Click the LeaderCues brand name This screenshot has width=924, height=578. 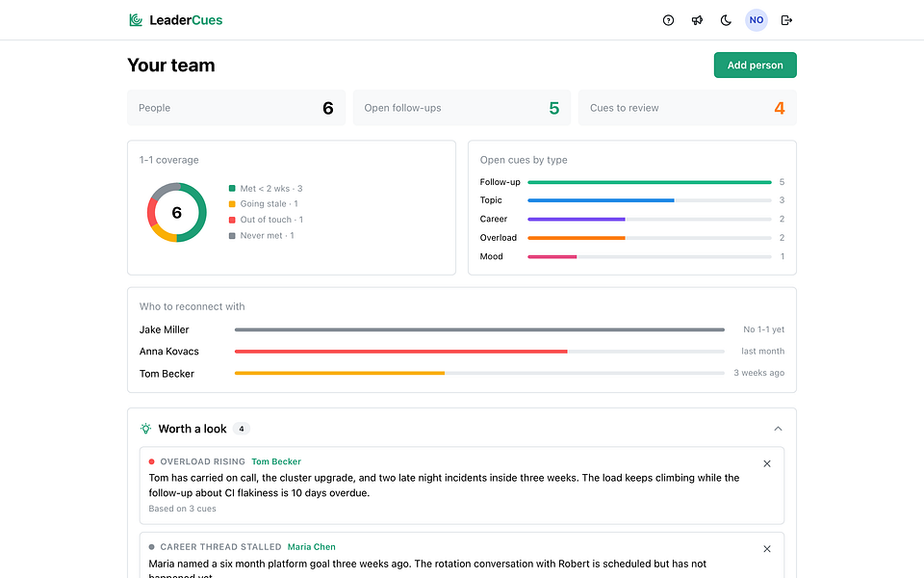click(x=186, y=20)
